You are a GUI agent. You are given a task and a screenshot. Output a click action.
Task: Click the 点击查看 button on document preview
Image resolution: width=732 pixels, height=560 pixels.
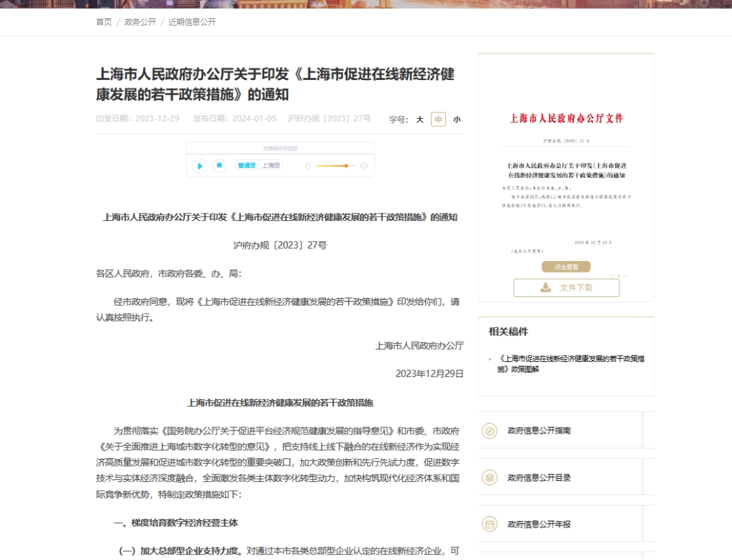pos(566,266)
